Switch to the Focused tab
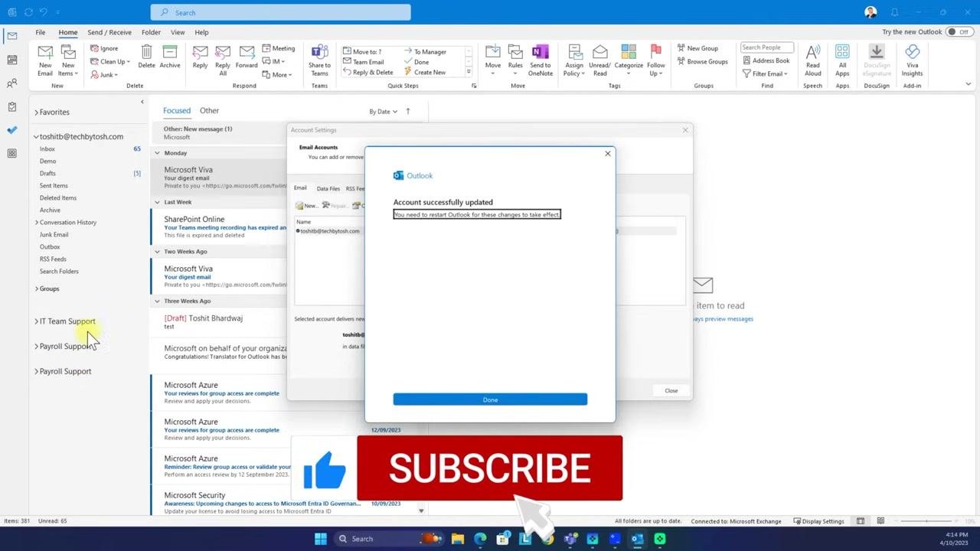 pyautogui.click(x=177, y=110)
